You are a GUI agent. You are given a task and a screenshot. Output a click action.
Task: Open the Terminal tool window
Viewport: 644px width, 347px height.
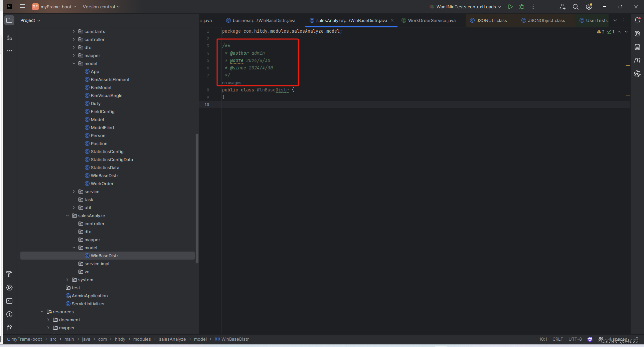coord(9,301)
